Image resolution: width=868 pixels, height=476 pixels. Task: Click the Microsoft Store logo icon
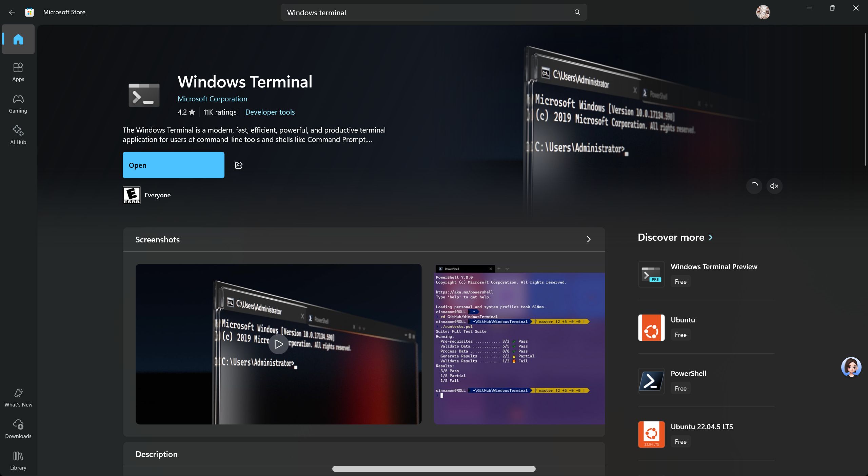(x=29, y=12)
